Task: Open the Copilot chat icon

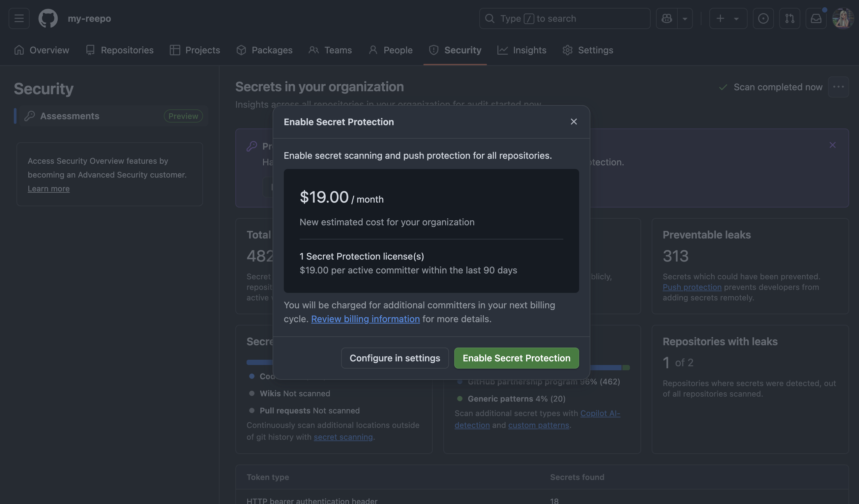Action: tap(666, 18)
